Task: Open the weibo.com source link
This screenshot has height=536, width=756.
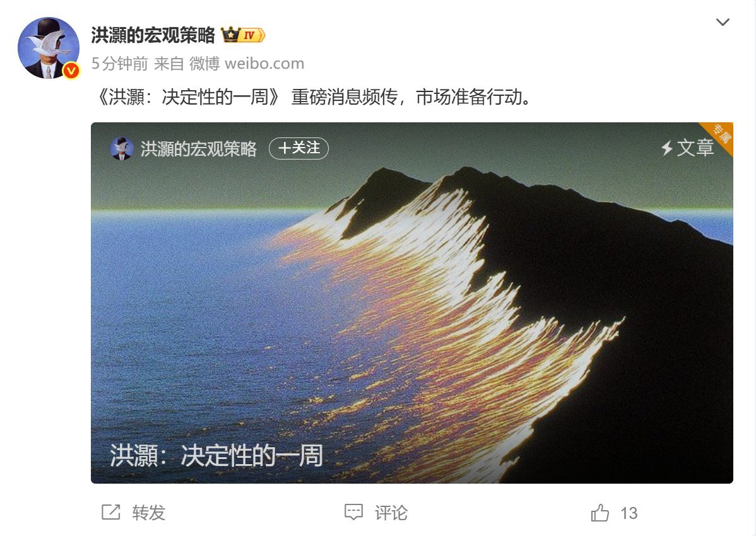Action: 264,64
